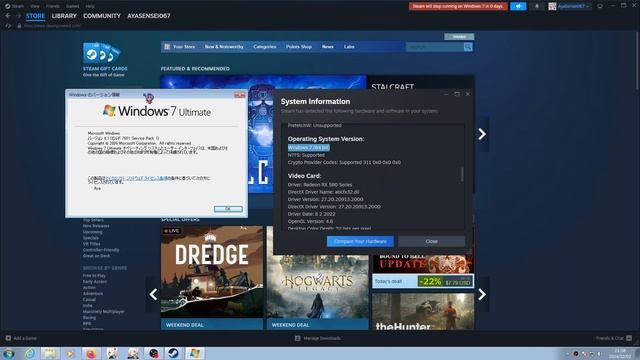The height and width of the screenshot is (360, 640).
Task: Click the store search input field
Action: pos(434,47)
